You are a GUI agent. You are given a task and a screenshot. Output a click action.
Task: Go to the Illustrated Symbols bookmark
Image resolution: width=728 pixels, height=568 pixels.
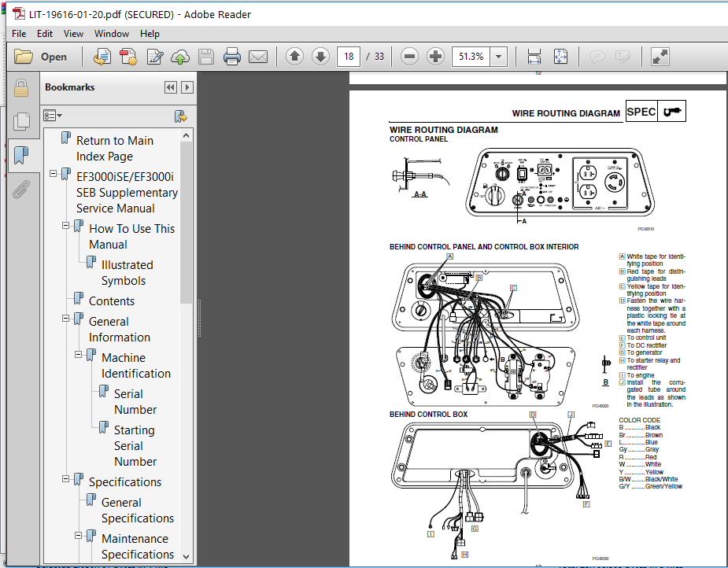127,273
